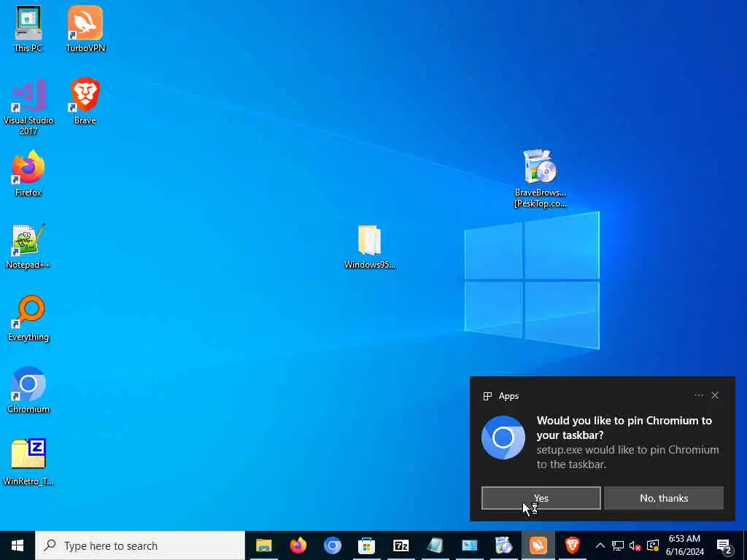The image size is (747, 560).
Task: Click Yes to pin Chromium to taskbar
Action: [541, 498]
